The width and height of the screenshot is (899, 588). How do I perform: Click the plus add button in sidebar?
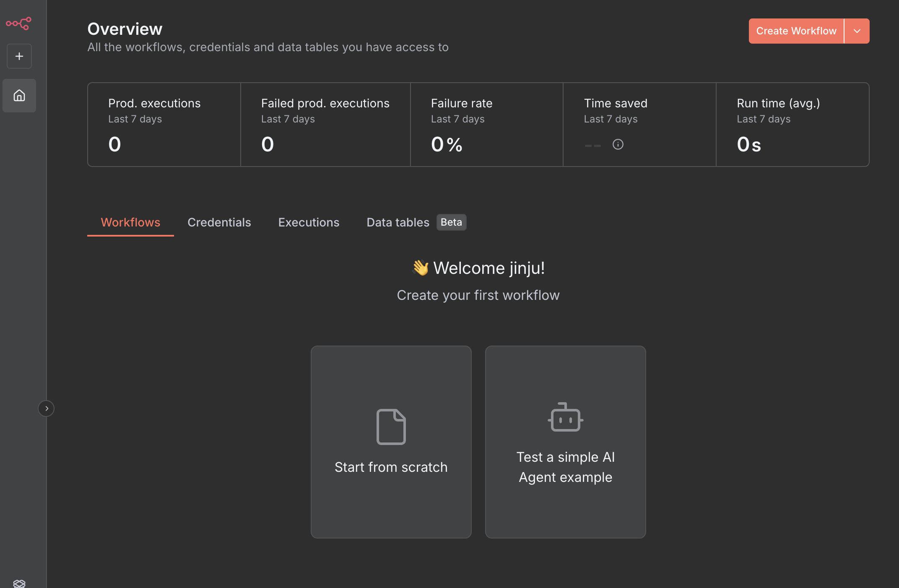[19, 56]
